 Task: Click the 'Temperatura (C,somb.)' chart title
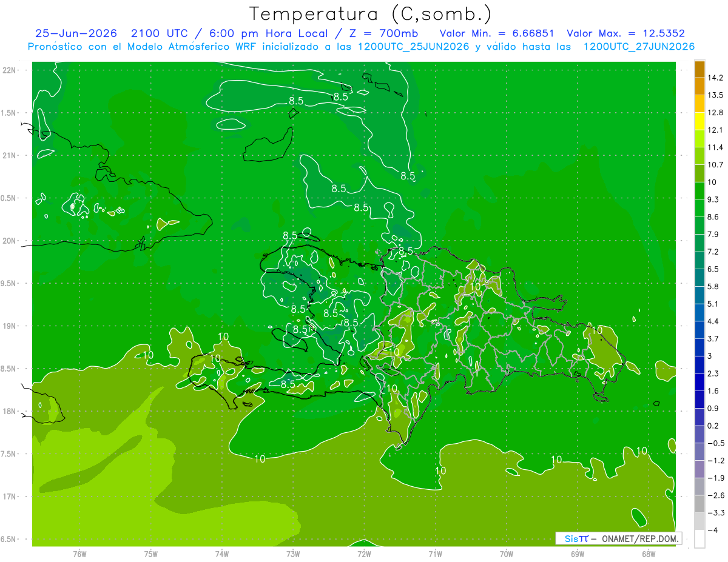[x=370, y=13]
